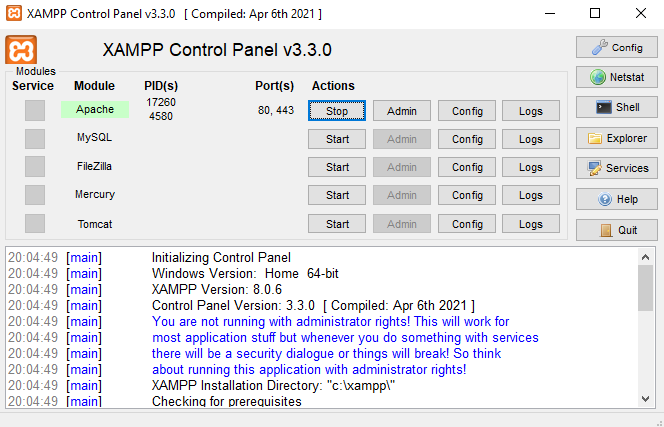Image resolution: width=664 pixels, height=427 pixels.
Task: Toggle the Apache service checkbox
Action: point(35,110)
